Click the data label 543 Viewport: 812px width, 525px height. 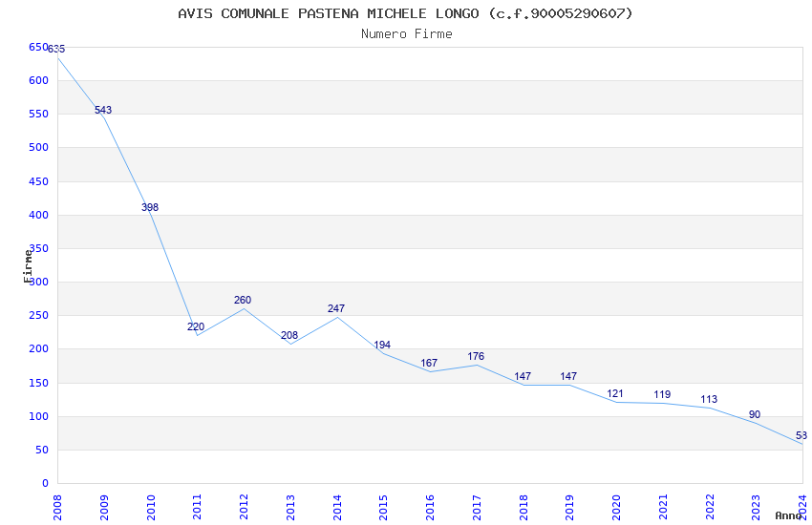pyautogui.click(x=103, y=110)
